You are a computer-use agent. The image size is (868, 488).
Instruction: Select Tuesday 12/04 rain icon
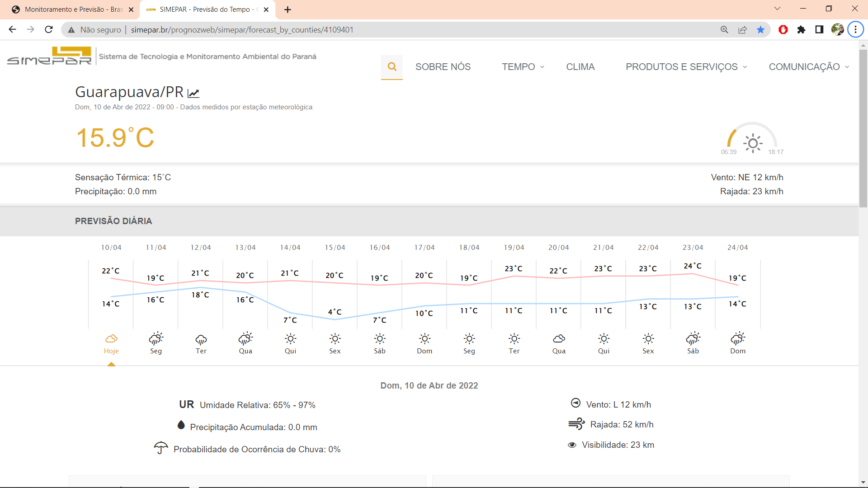point(201,339)
